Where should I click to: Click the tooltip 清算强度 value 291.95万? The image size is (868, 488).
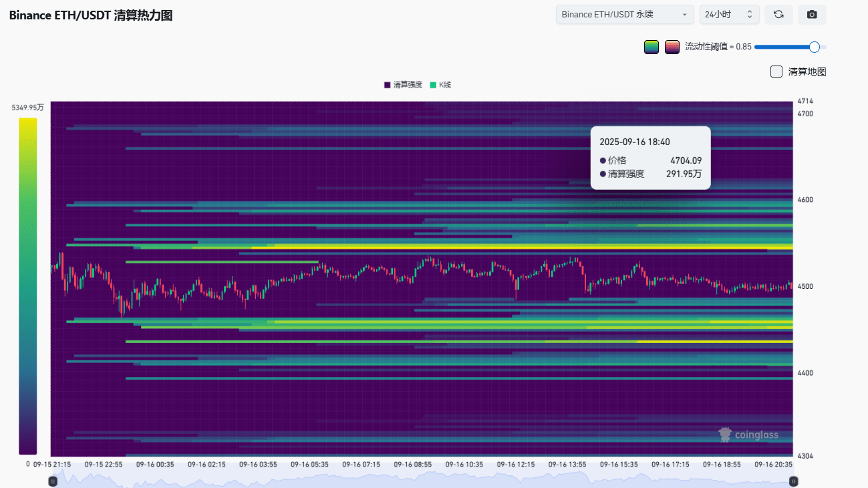click(684, 174)
